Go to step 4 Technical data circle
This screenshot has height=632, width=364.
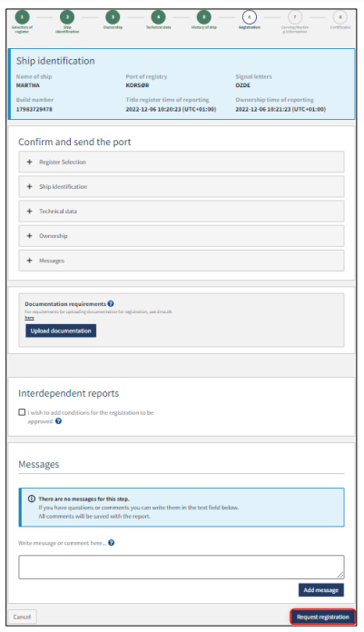pyautogui.click(x=159, y=17)
